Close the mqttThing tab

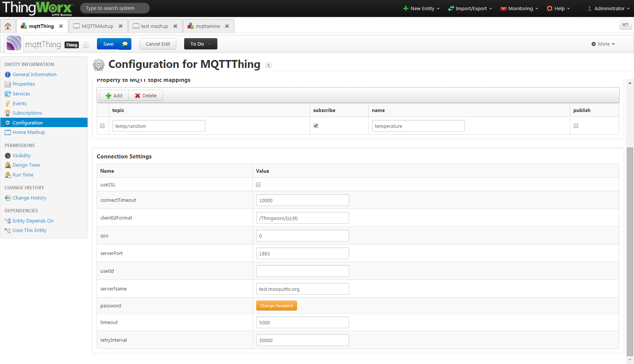click(x=61, y=26)
